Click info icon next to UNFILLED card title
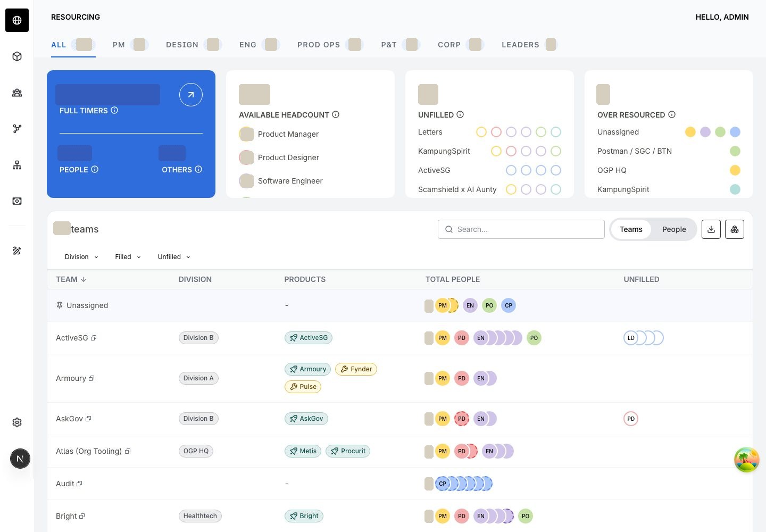 tap(460, 115)
